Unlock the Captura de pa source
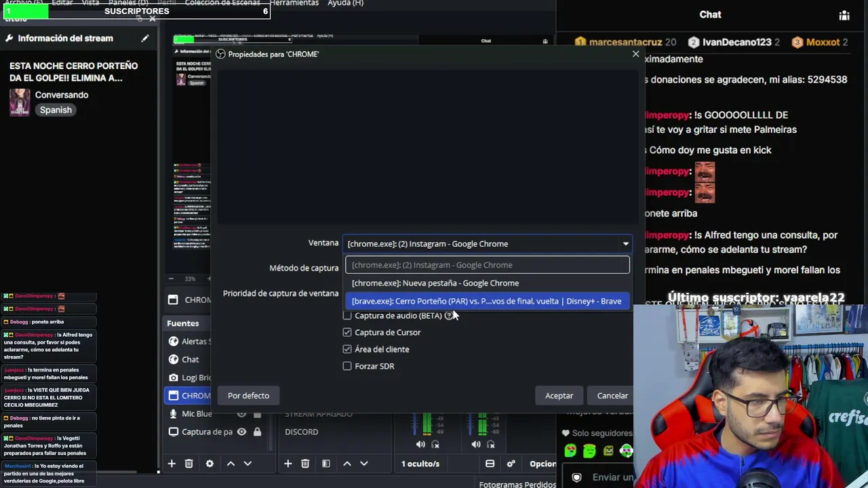Image resolution: width=868 pixels, height=488 pixels. coord(257,432)
